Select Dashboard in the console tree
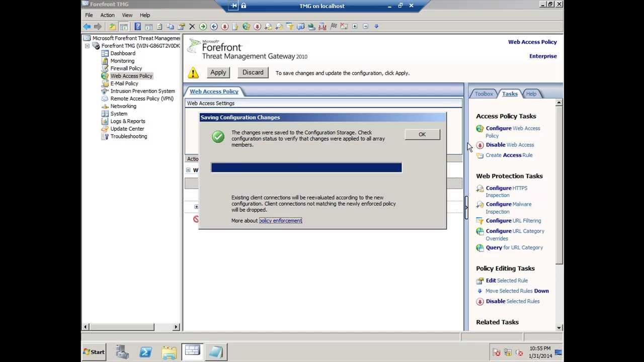The image size is (644, 362). click(123, 53)
